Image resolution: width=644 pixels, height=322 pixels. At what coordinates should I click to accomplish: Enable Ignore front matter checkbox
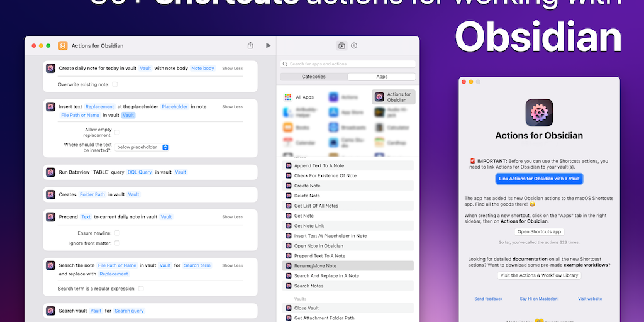[117, 243]
